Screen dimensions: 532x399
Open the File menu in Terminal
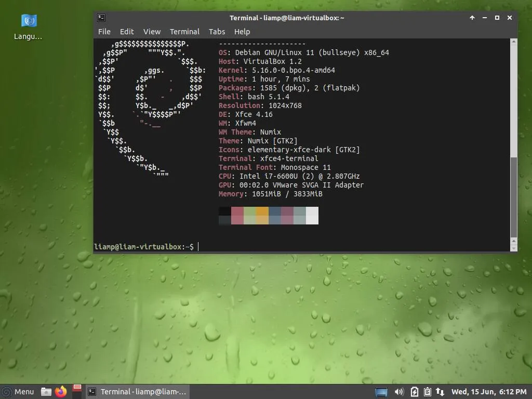click(104, 32)
